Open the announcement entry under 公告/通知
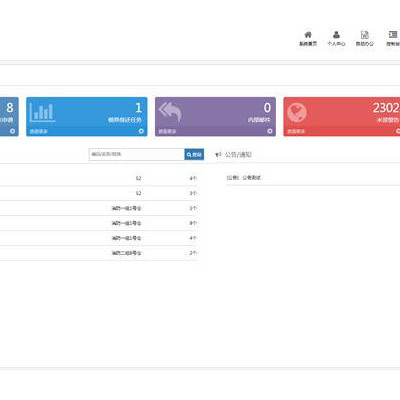Image resolution: width=400 pixels, height=400 pixels. tap(244, 178)
